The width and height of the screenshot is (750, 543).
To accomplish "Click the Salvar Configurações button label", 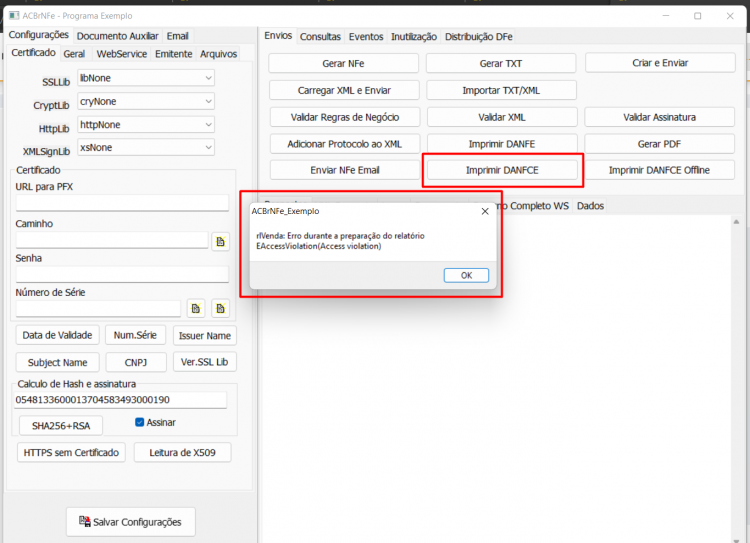I will pyautogui.click(x=137, y=522).
